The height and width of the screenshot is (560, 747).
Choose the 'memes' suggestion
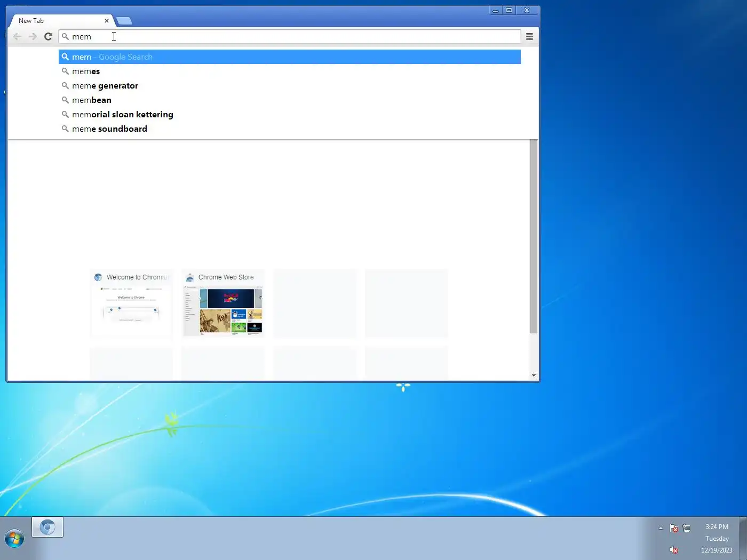289,71
